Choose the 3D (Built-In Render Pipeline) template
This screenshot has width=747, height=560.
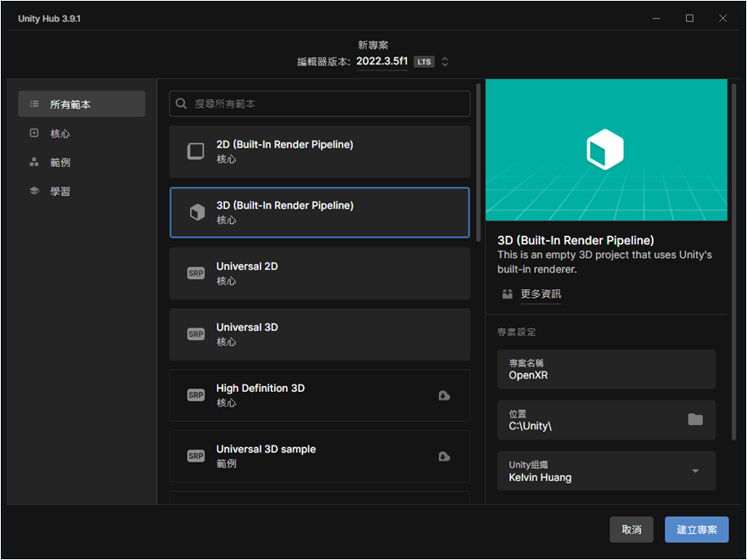point(320,212)
